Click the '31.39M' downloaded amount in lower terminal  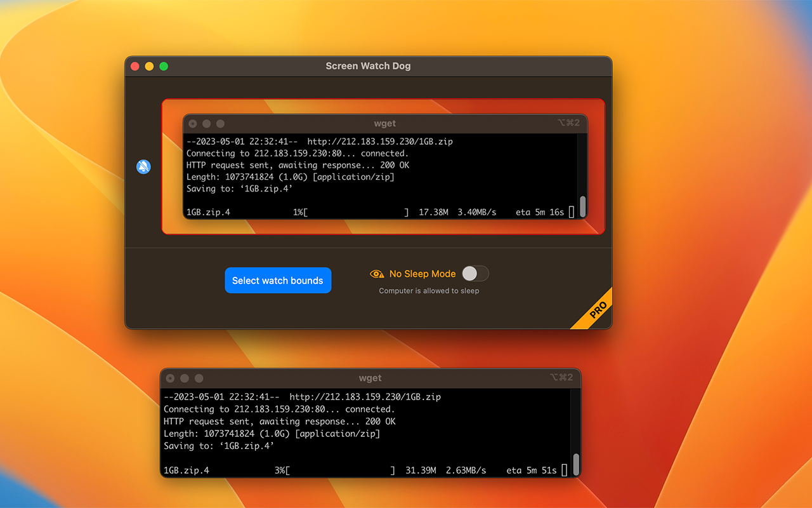tap(421, 471)
